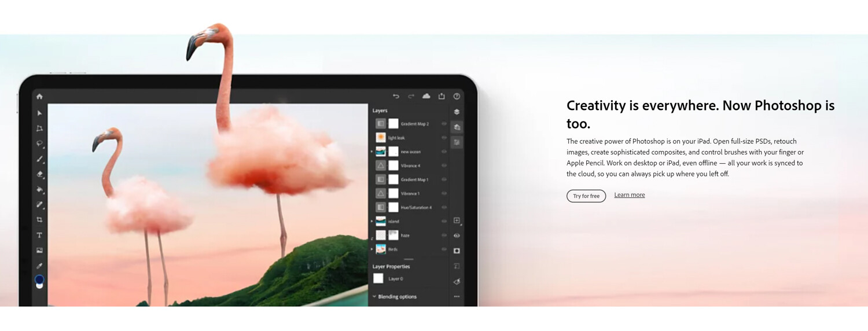This screenshot has width=868, height=331.
Task: Hide the Gradient Map 1 layer
Action: (x=444, y=179)
